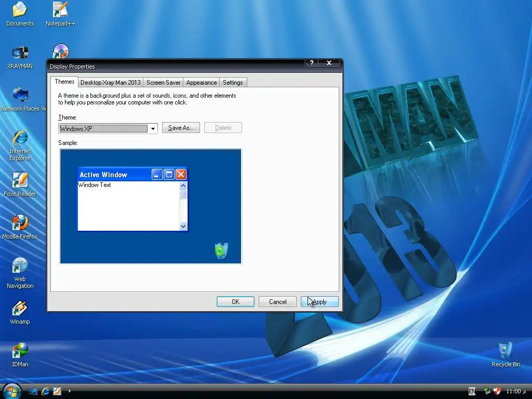Click the sample window's red close button
The width and height of the screenshot is (532, 399).
tap(181, 175)
